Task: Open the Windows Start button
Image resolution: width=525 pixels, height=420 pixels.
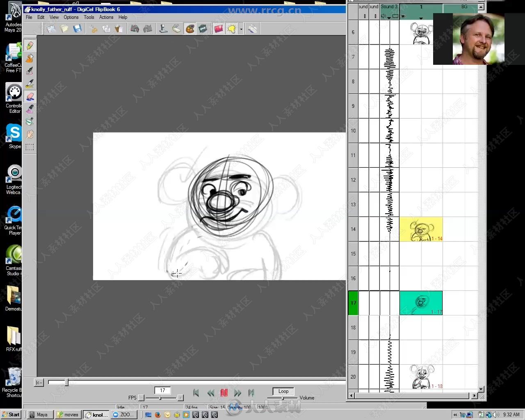Action: (x=11, y=415)
